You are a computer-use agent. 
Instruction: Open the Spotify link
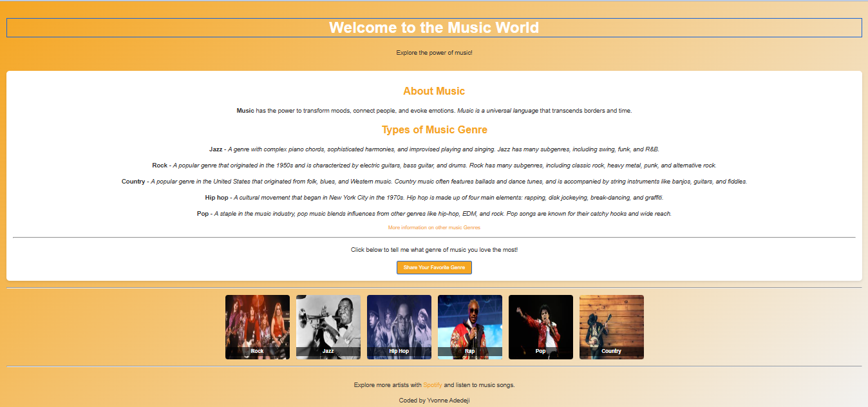[x=431, y=384]
